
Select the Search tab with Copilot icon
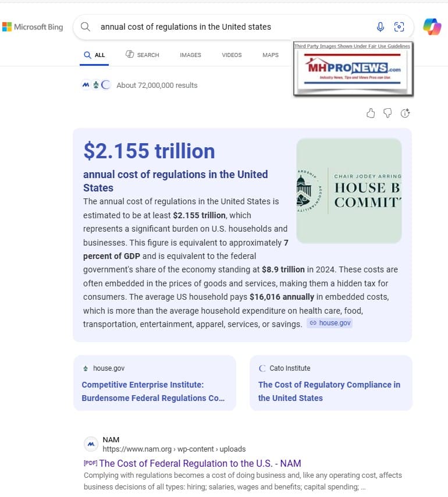click(x=142, y=55)
